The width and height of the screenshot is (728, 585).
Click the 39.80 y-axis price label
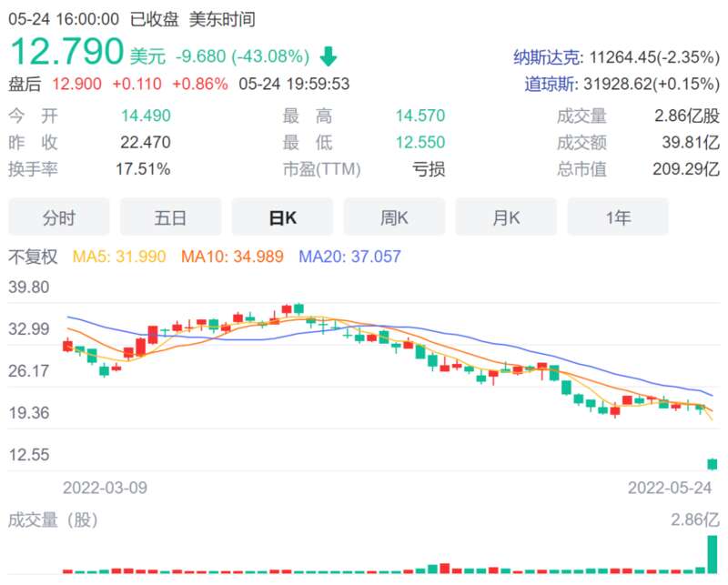(x=29, y=287)
